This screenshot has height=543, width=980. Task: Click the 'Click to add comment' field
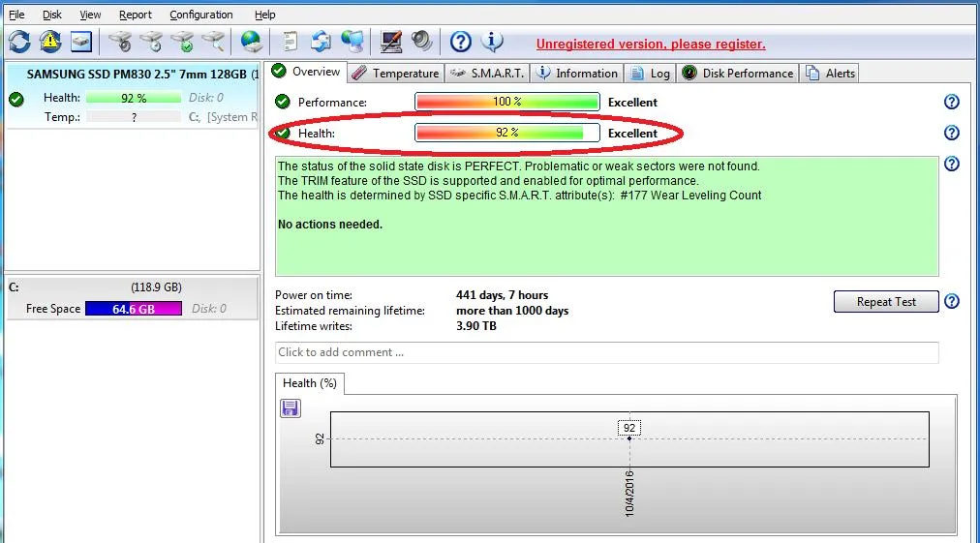[606, 352]
